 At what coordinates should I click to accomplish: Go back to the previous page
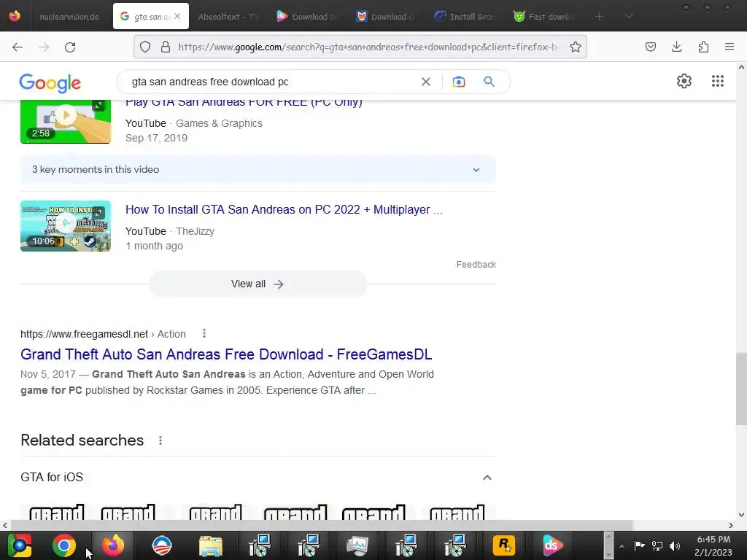[x=18, y=47]
